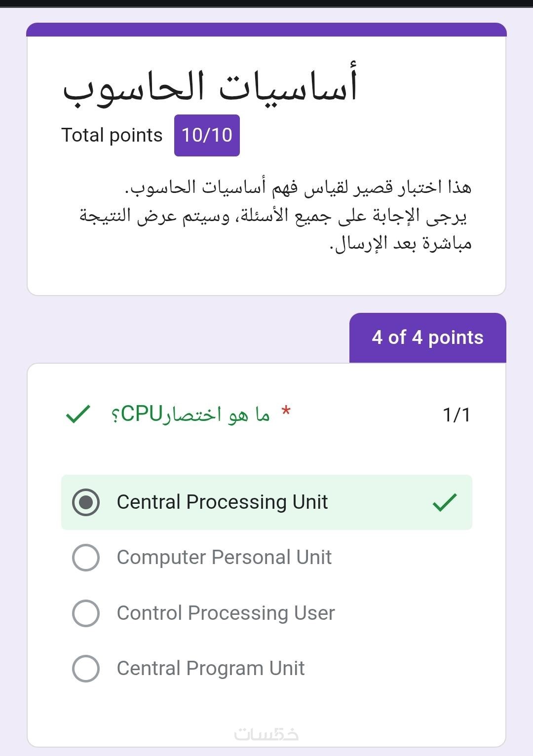This screenshot has width=533, height=756.
Task: Click the Total points label
Action: 112,135
